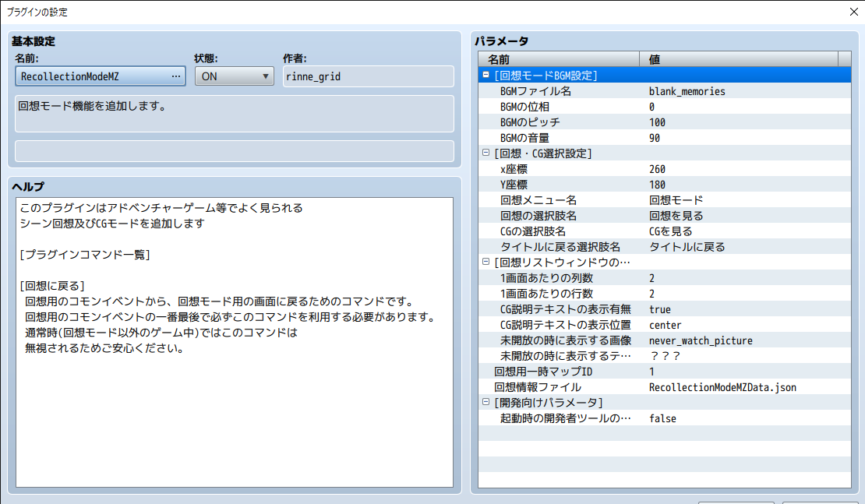Viewport: 865px width, 504px height.
Task: Toggle CG説明テキストの表示有無 from true
Action: point(701,309)
